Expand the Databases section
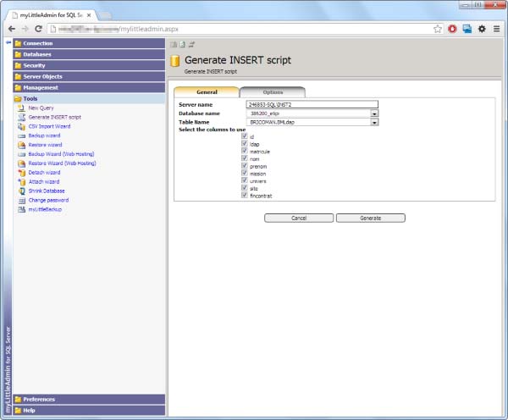The width and height of the screenshot is (508, 420). click(x=89, y=54)
